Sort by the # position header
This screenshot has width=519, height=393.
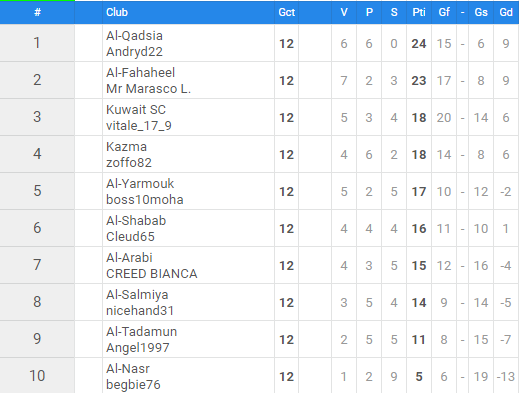tap(37, 12)
